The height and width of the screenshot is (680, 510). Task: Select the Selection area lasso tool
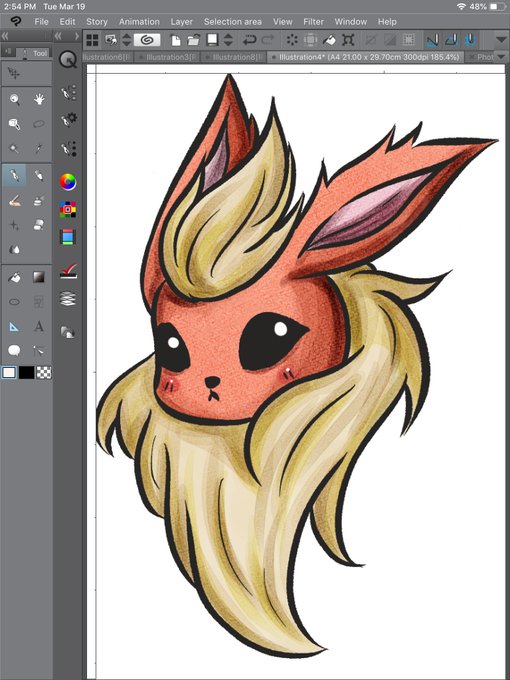pos(39,124)
